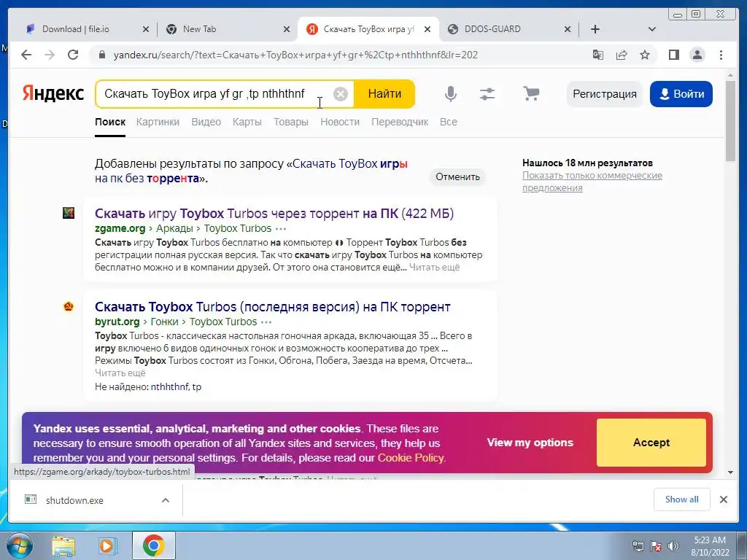Open the Cookie Policy link
The height and width of the screenshot is (560, 747).
(x=411, y=458)
